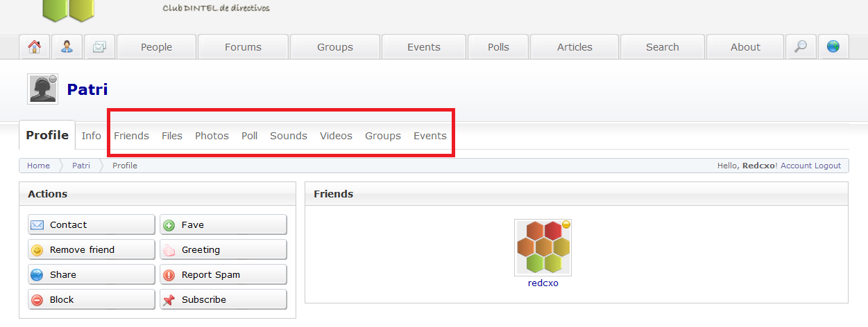This screenshot has width=868, height=327.
Task: Switch to the Files tab
Action: point(172,136)
